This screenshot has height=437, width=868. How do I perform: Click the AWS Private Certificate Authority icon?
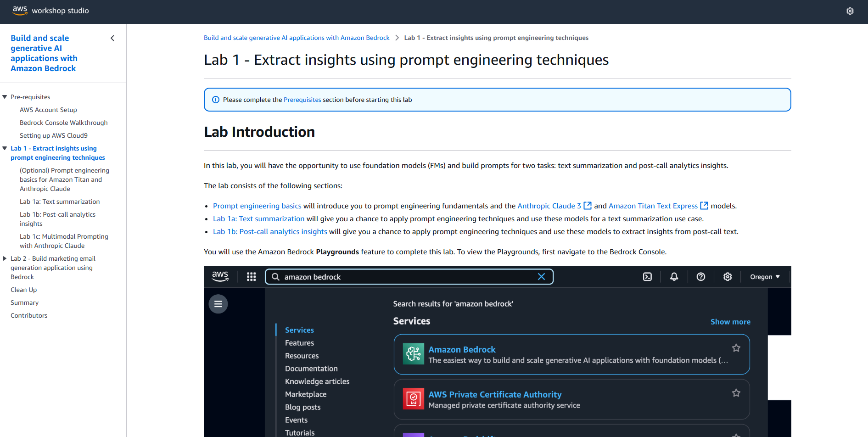(413, 399)
